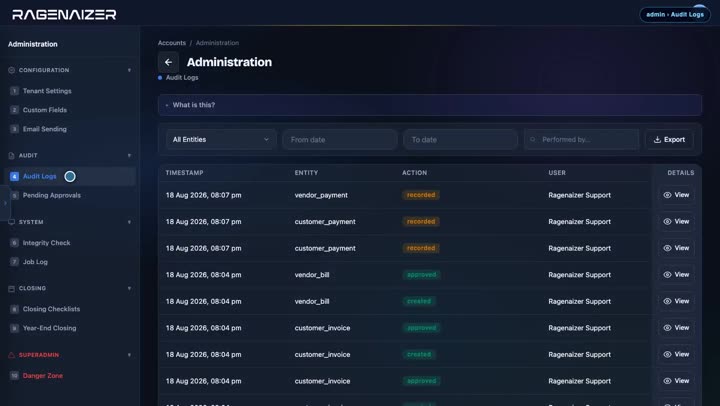720x406 pixels.
Task: Click the Accounts breadcrumb link
Action: [172, 43]
